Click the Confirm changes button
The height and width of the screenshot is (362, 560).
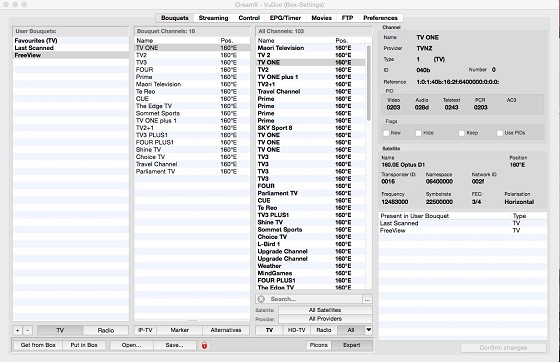tap(503, 347)
